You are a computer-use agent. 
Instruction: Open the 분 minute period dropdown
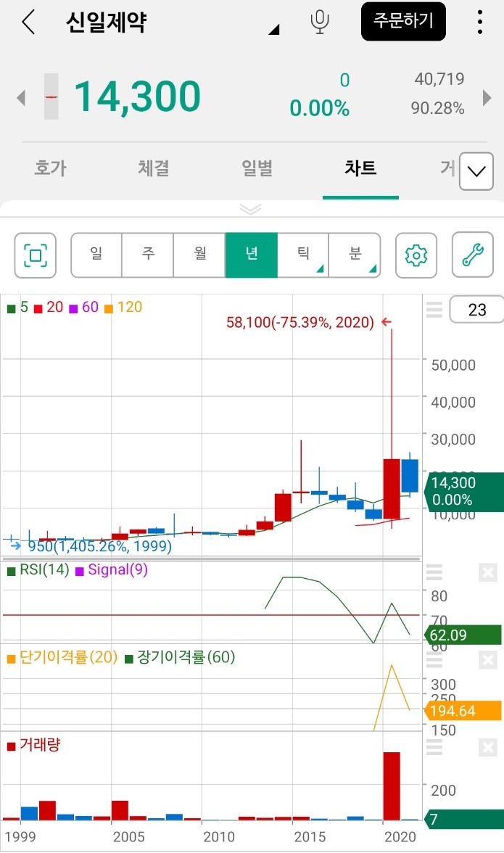(355, 255)
